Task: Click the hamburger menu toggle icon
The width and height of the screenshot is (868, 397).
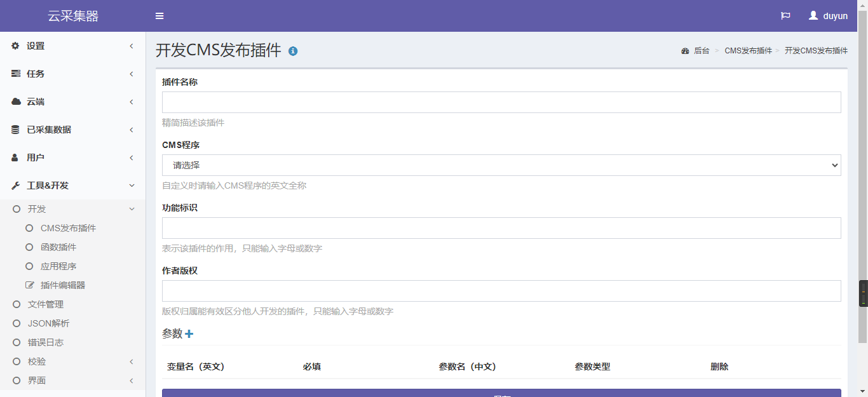Action: (159, 16)
